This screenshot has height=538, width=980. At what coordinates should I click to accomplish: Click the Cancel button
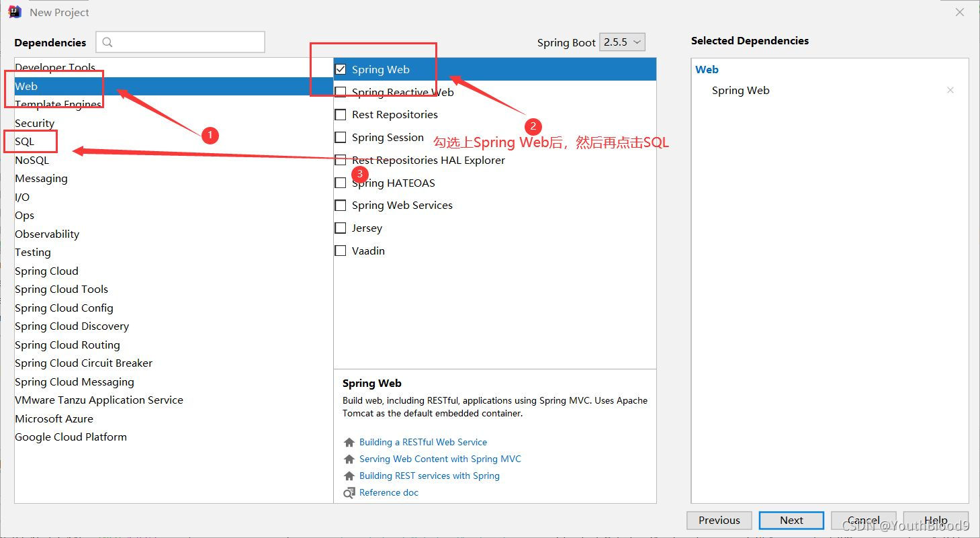pos(864,520)
